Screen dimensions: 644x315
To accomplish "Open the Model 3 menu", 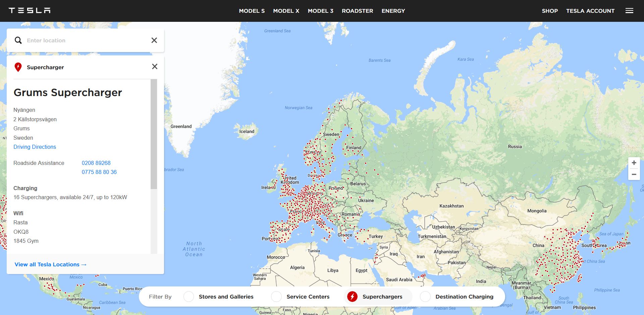I will coord(321,11).
